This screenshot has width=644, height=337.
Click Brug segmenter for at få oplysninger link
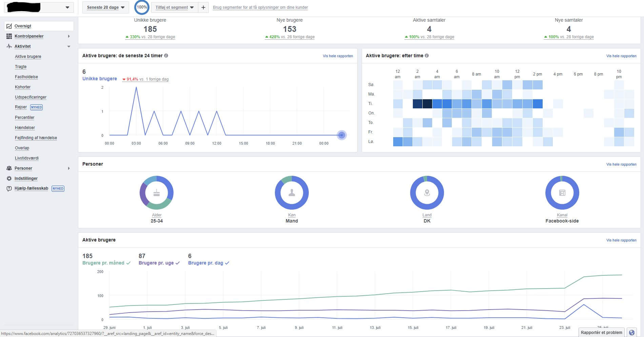point(260,7)
